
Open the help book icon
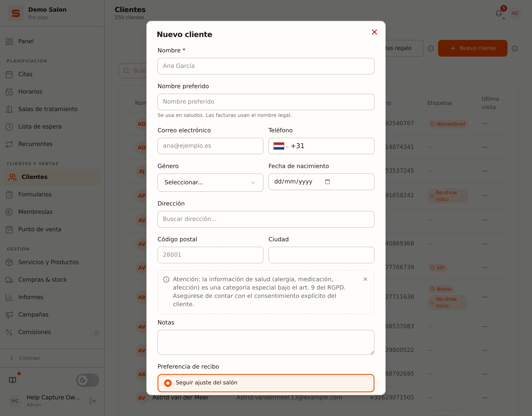click(12, 380)
